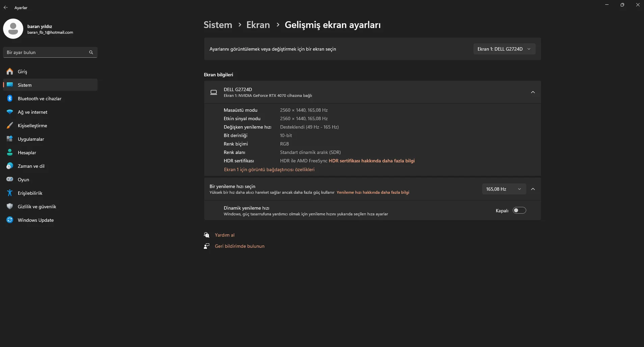Open Windows Update page
Viewport: 644px width, 347px height.
50,220
